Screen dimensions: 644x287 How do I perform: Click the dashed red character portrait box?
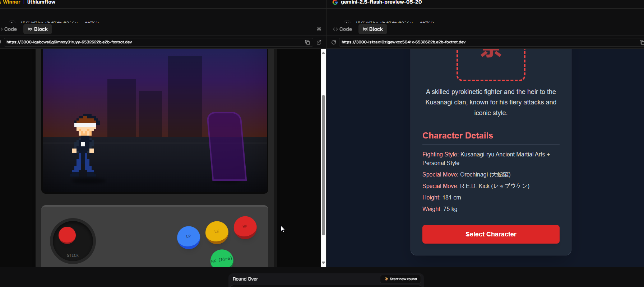click(491, 65)
